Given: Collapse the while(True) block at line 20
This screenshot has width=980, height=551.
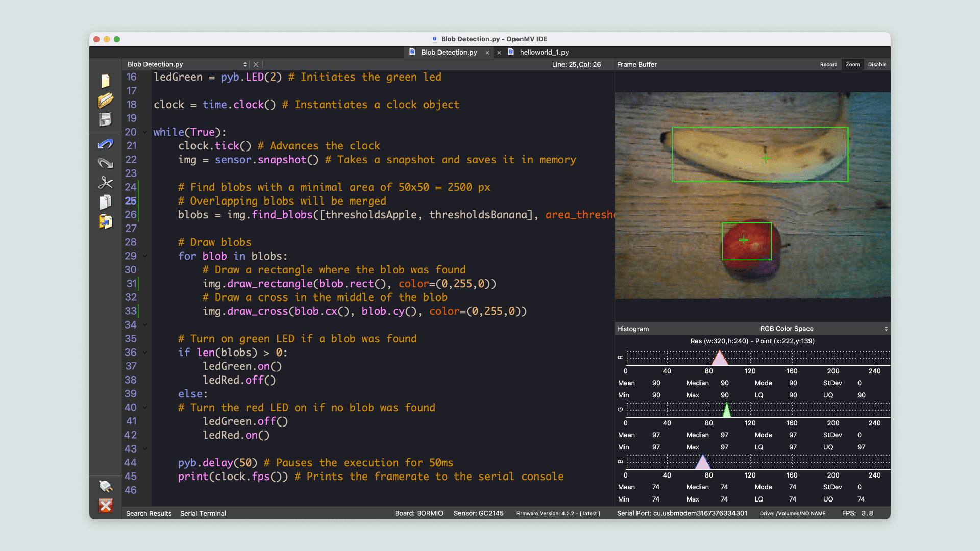Looking at the screenshot, I should coord(145,132).
